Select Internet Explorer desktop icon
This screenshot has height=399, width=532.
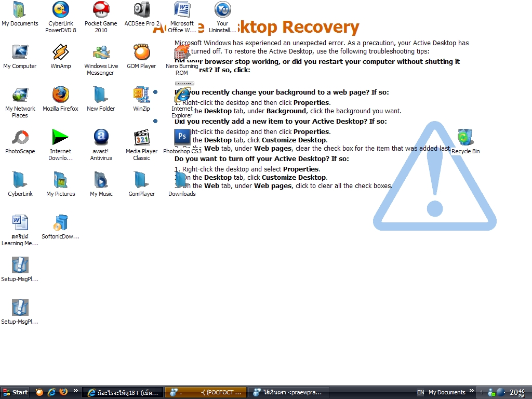(182, 102)
